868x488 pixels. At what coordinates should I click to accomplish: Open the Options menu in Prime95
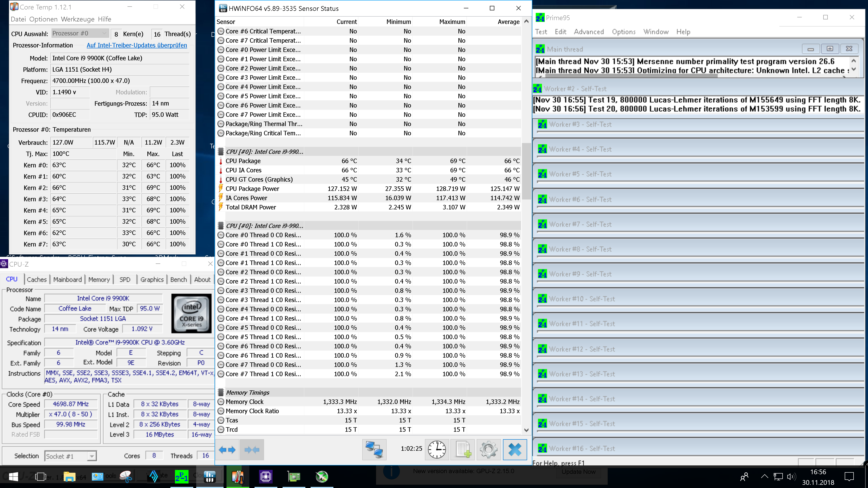coord(624,32)
